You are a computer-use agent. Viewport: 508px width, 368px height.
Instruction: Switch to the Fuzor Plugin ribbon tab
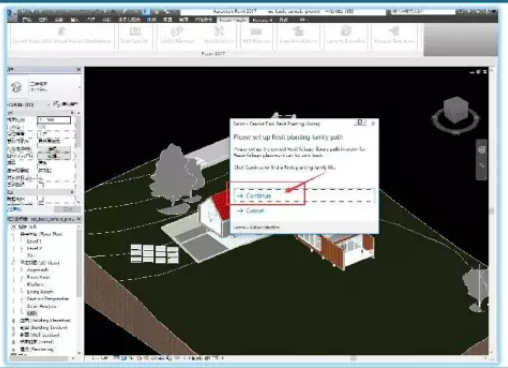tap(233, 20)
